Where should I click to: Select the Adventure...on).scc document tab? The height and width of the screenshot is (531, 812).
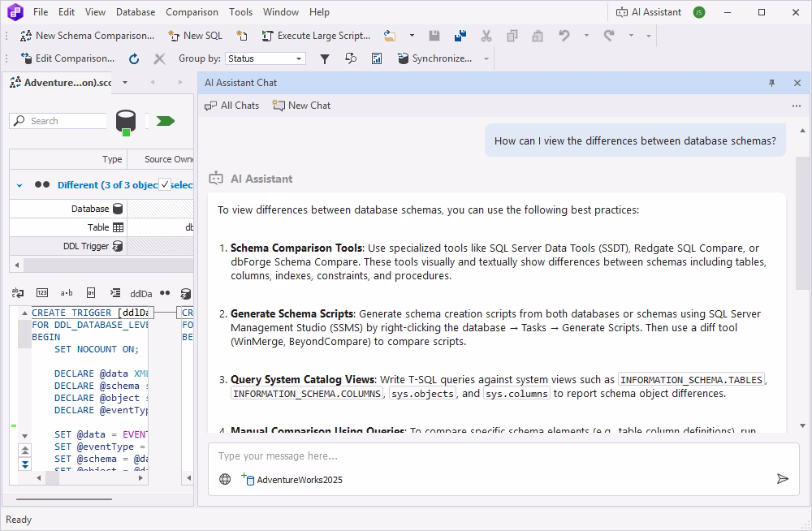[61, 83]
